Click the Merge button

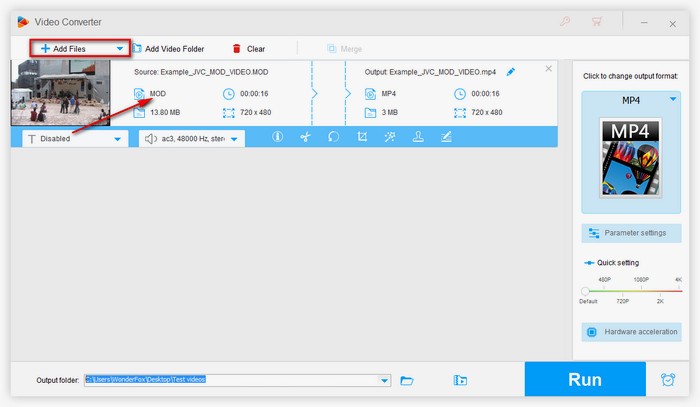(344, 49)
